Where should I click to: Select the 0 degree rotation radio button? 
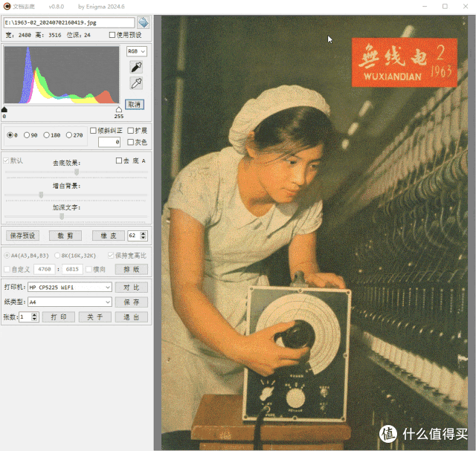pos(10,135)
